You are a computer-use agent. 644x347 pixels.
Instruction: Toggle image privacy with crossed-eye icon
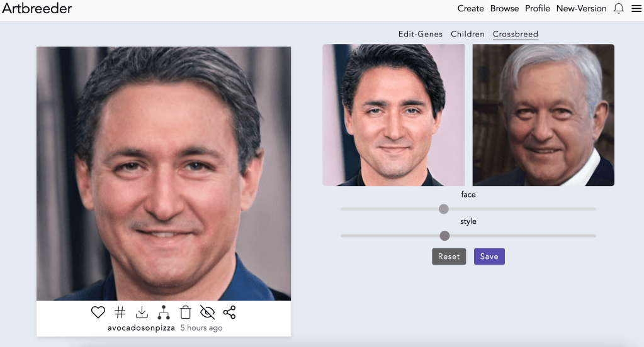click(x=207, y=312)
